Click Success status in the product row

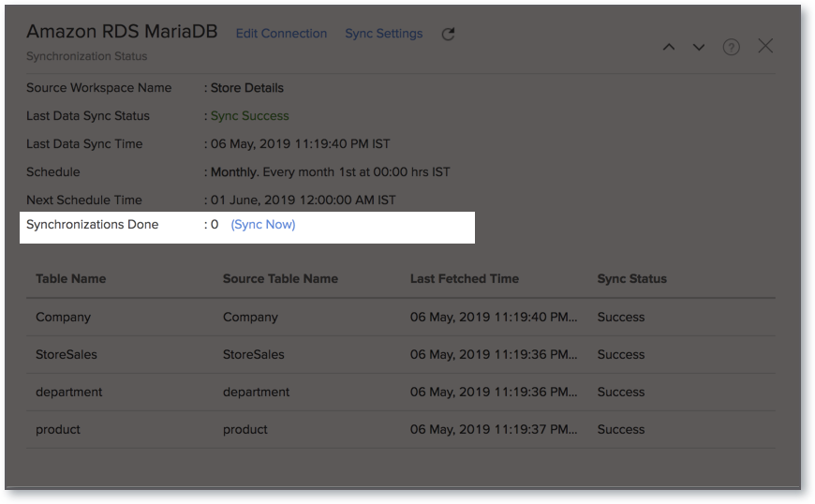620,429
